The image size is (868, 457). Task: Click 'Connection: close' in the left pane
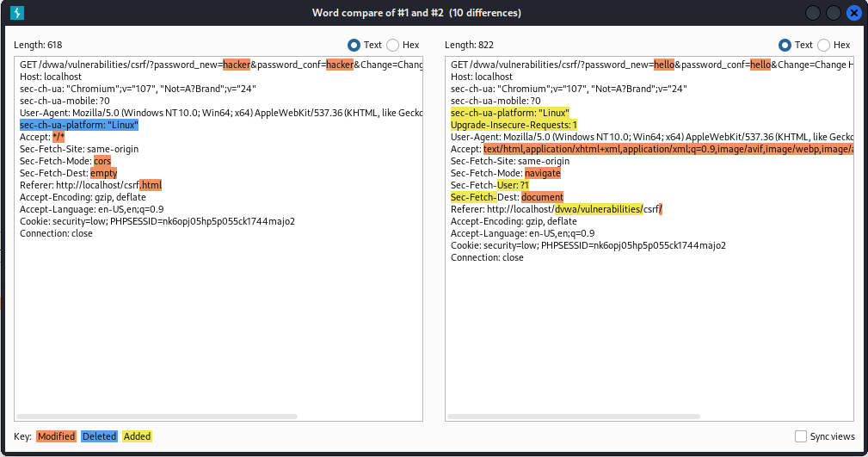pyautogui.click(x=56, y=233)
